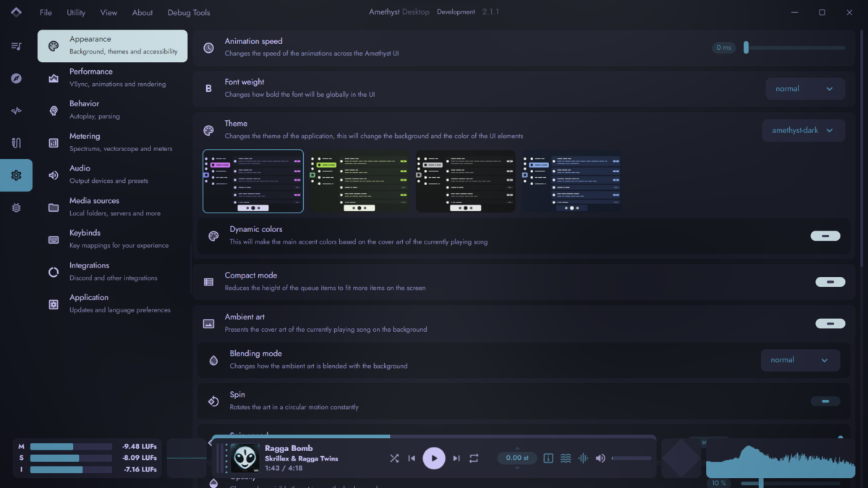
Task: Open the View menu
Action: coord(109,12)
